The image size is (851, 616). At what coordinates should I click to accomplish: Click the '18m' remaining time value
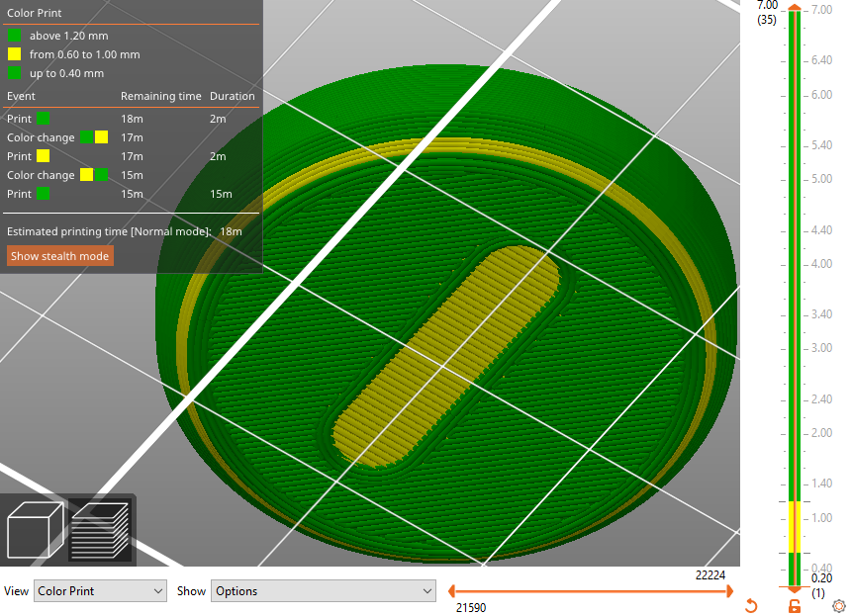132,119
